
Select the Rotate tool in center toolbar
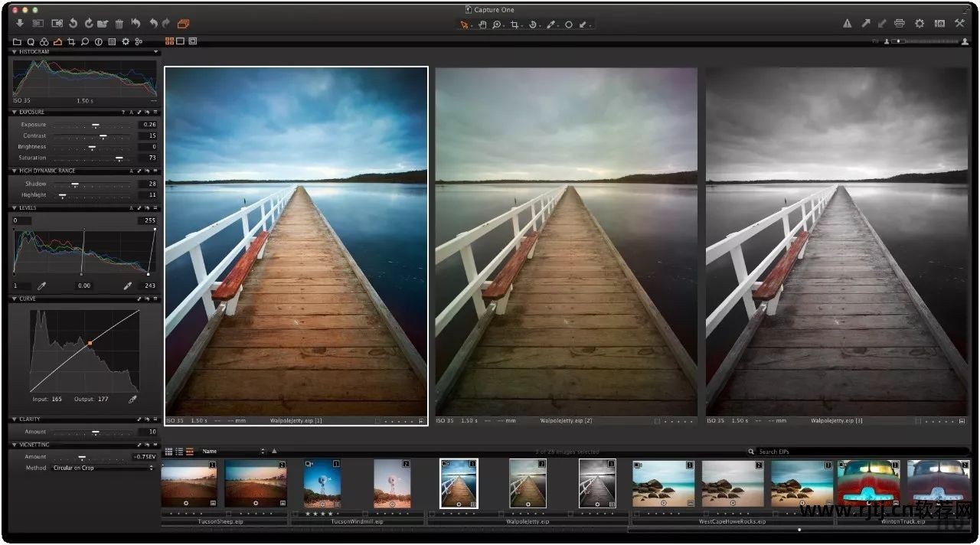pos(533,24)
